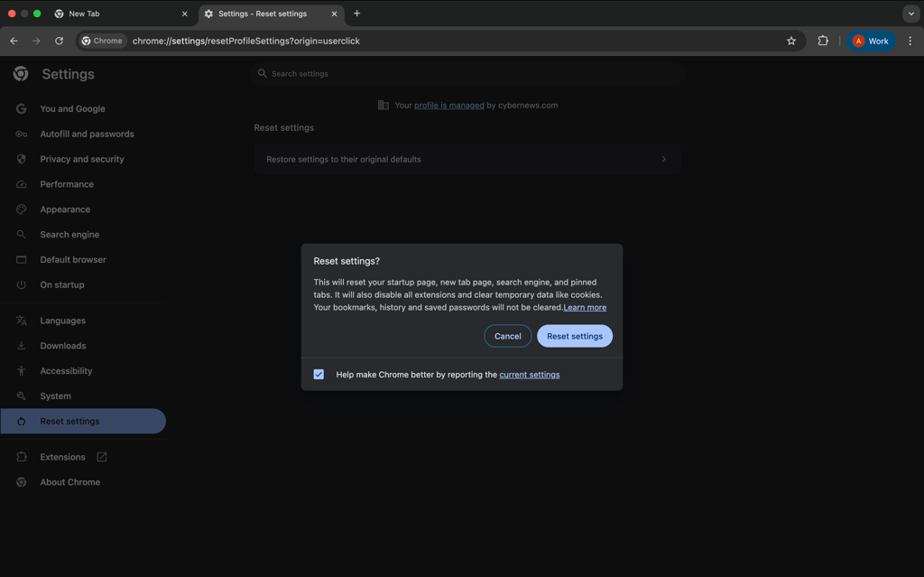Click the search magnifier icon in the settings search field
924x577 pixels.
pos(263,74)
